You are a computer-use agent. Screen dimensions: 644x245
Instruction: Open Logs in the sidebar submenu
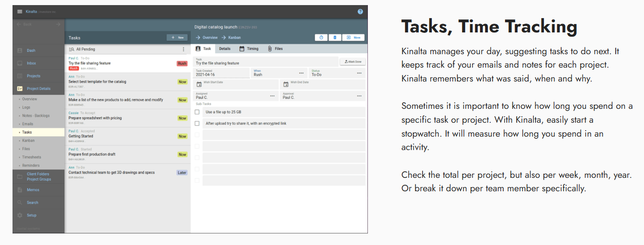coord(26,107)
